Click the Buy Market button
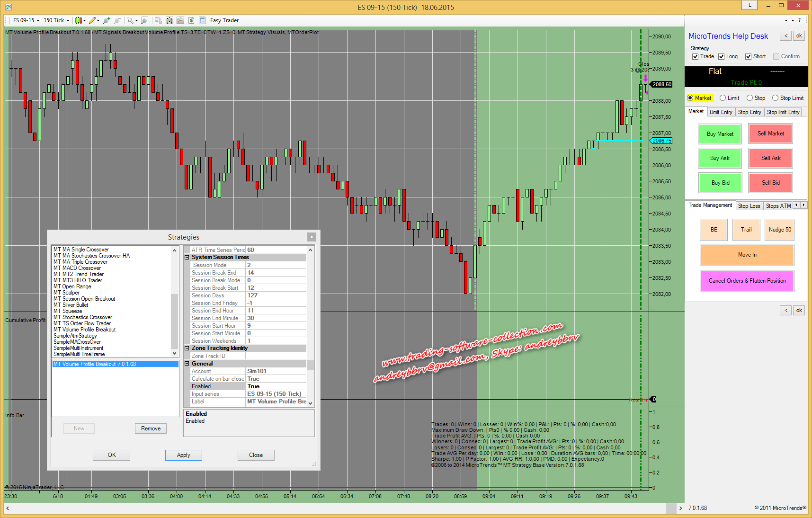Viewport: 812px width, 518px height. [x=720, y=134]
